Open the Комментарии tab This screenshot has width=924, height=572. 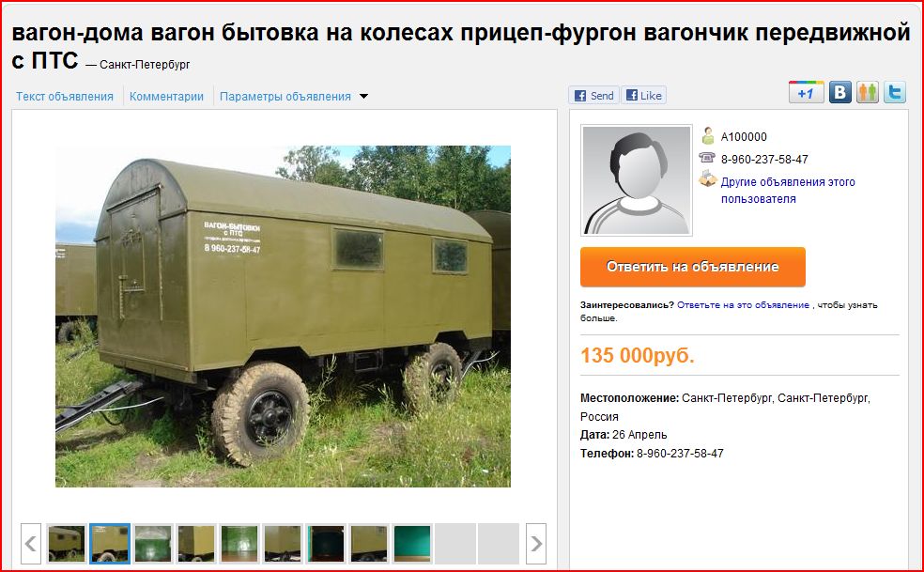166,96
